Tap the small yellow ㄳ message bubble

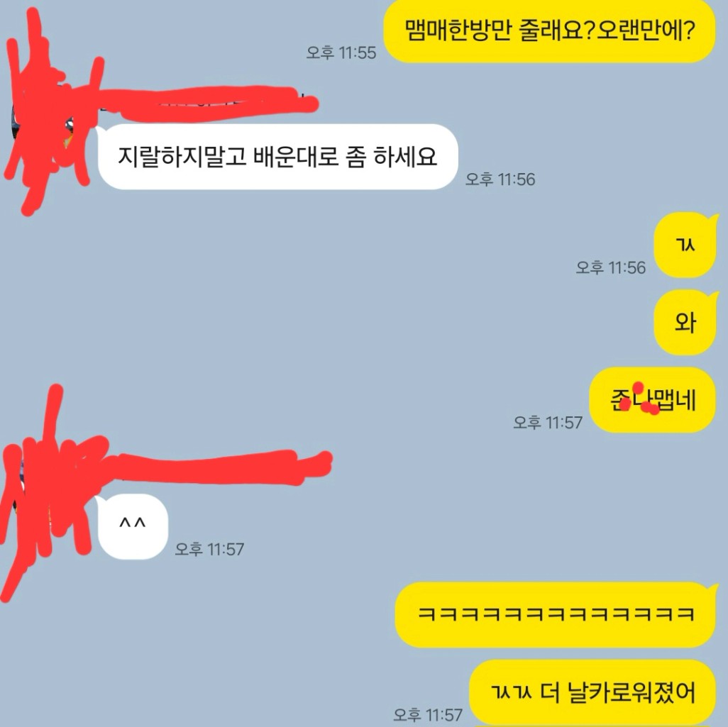pos(685,245)
